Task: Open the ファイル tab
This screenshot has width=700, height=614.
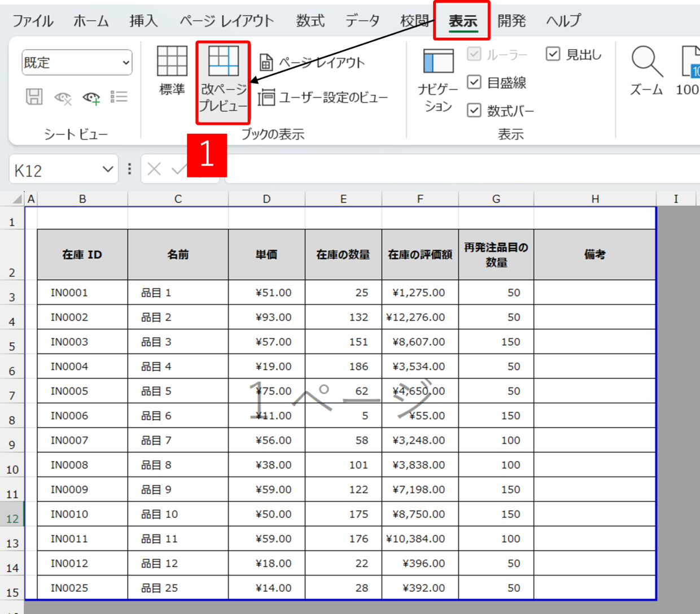Action: click(33, 21)
